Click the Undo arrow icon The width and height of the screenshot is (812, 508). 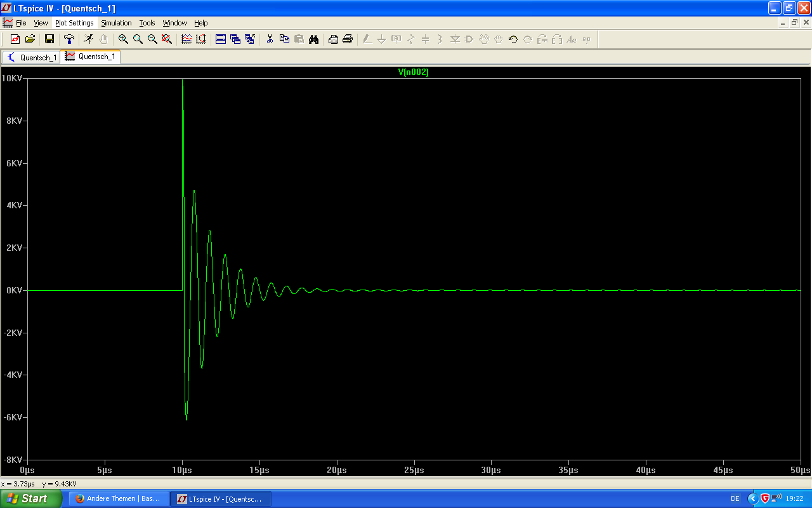pyautogui.click(x=513, y=39)
